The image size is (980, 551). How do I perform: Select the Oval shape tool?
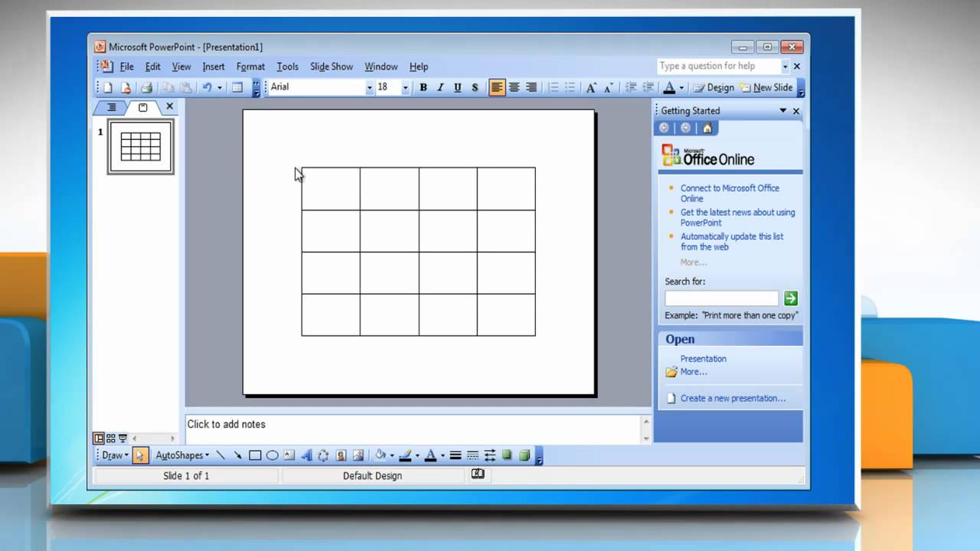[x=272, y=455]
